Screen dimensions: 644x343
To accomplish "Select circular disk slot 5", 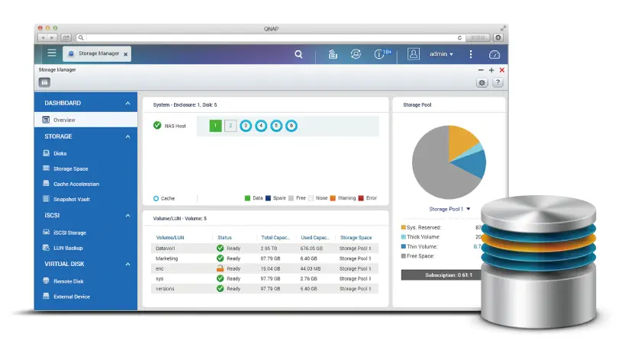I will pos(276,126).
